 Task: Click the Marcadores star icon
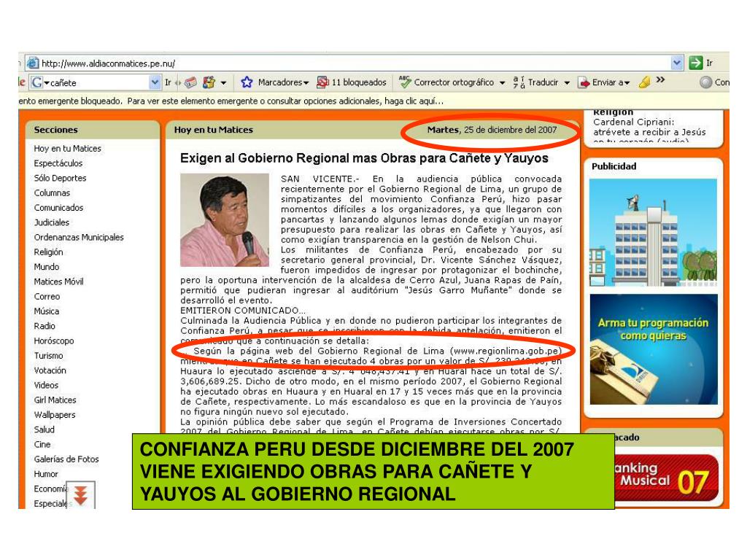tap(247, 82)
